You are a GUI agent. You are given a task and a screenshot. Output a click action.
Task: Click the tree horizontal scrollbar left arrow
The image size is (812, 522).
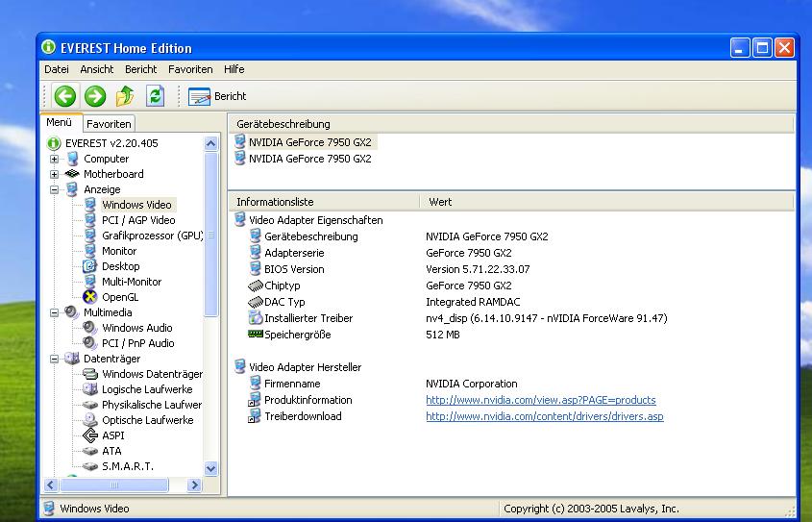[51, 485]
